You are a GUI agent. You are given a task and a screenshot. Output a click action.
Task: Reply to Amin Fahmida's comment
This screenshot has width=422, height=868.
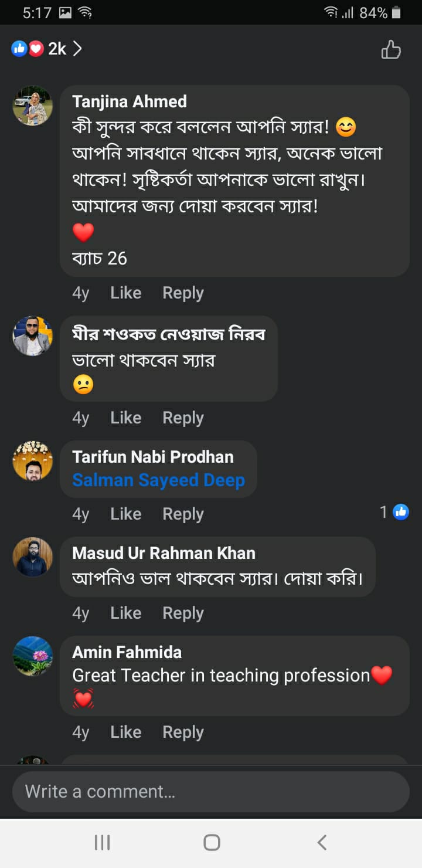click(183, 732)
